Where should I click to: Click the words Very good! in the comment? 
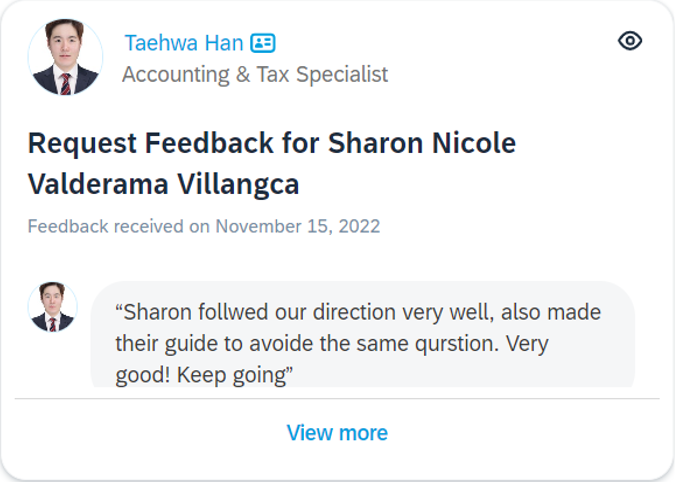(525, 344)
